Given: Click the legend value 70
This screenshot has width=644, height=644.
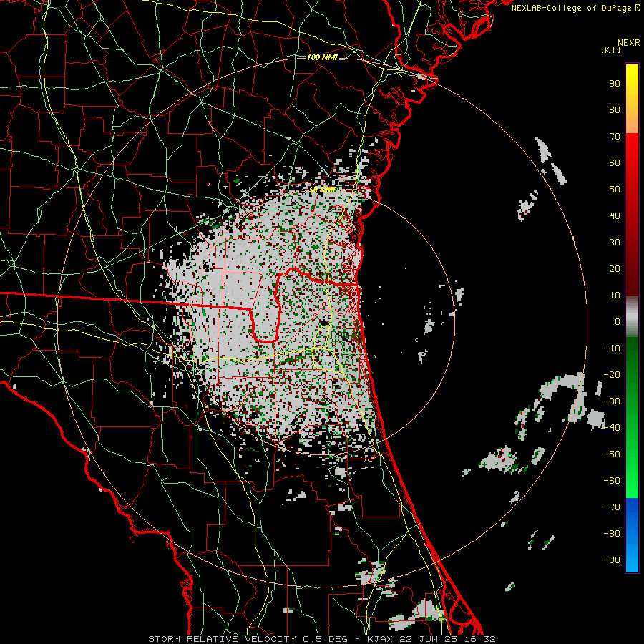Looking at the screenshot, I should pos(615,137).
